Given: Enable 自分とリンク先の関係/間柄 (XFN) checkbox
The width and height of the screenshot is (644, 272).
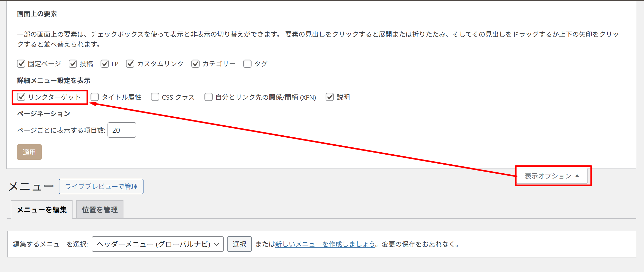Looking at the screenshot, I should 209,97.
